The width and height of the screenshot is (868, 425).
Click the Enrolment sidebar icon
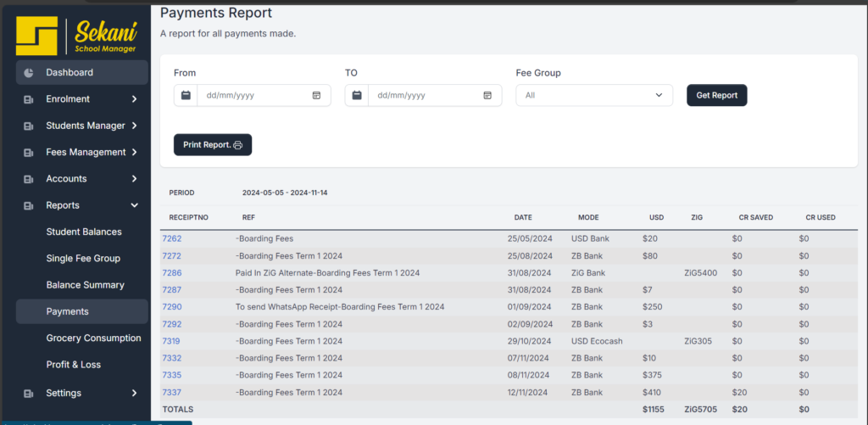[29, 99]
